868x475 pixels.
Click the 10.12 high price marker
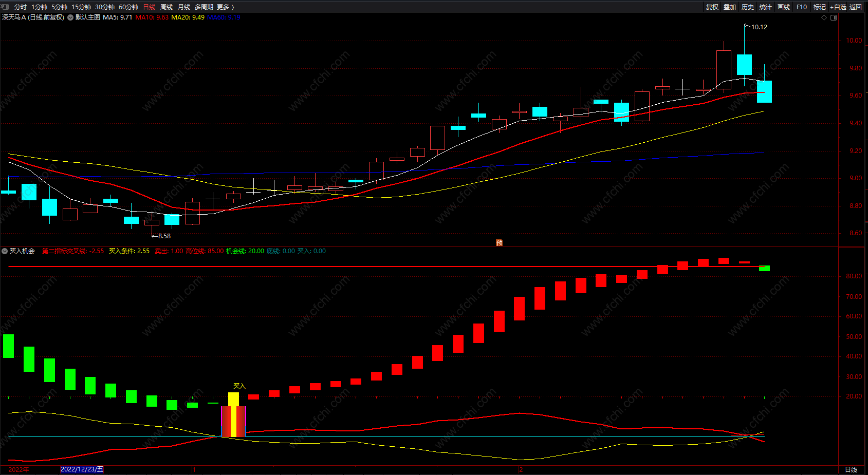point(759,27)
